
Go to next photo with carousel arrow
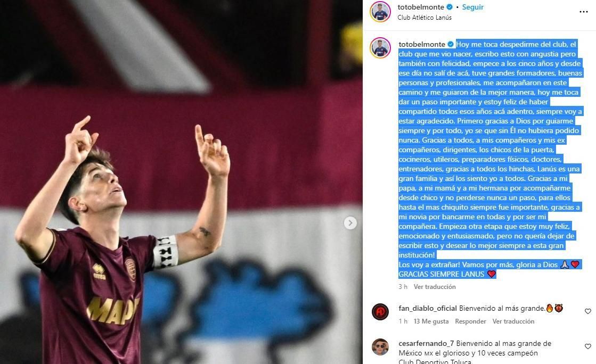click(350, 222)
